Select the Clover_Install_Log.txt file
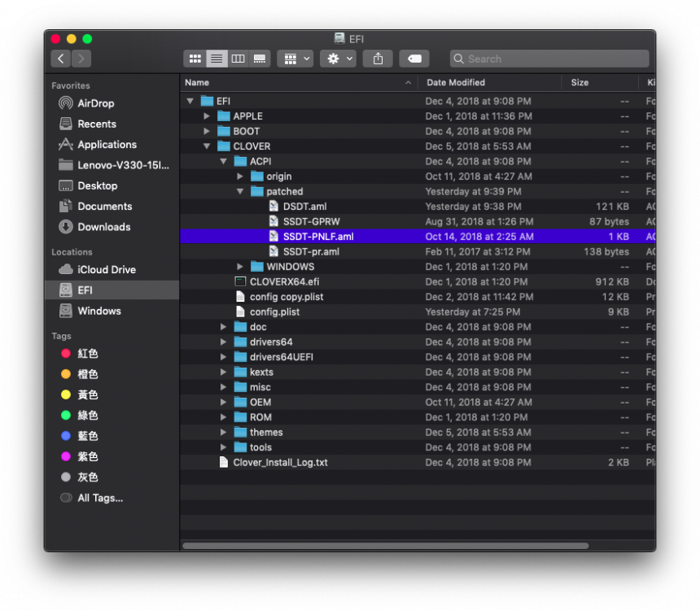 click(418, 463)
